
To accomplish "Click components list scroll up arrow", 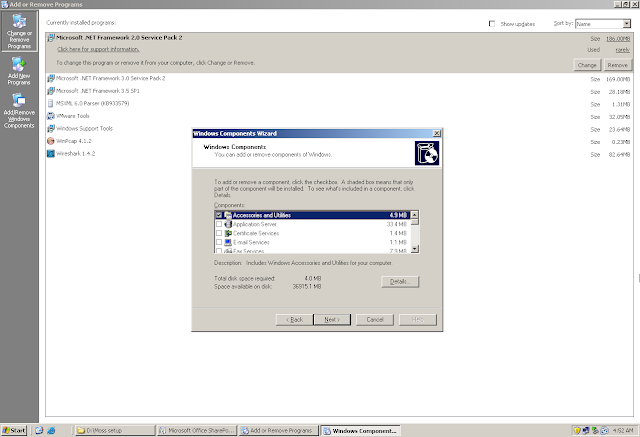I will click(415, 215).
